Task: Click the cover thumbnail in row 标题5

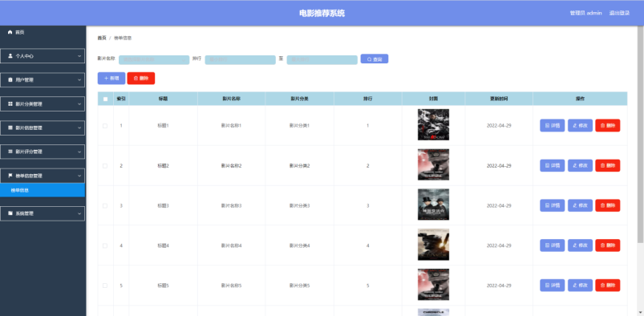Action: click(x=433, y=285)
